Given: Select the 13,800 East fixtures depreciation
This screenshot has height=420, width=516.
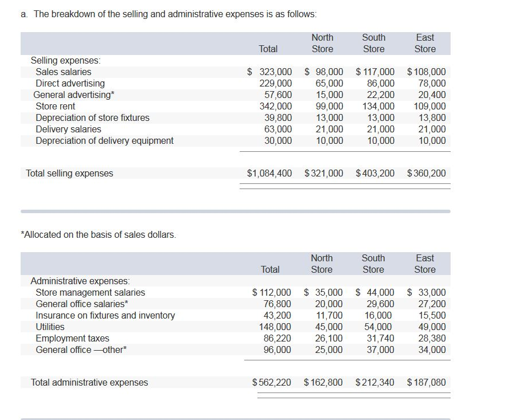Looking at the screenshot, I should (x=432, y=117).
